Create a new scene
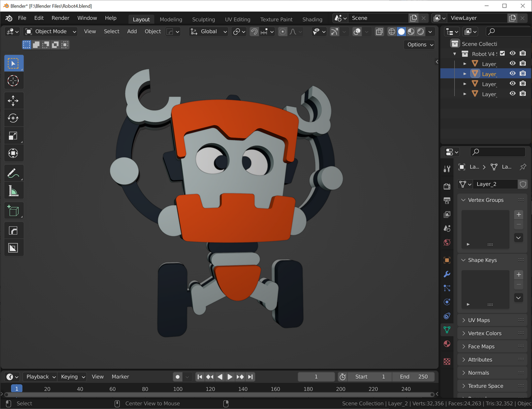The height and width of the screenshot is (409, 532). coord(414,18)
